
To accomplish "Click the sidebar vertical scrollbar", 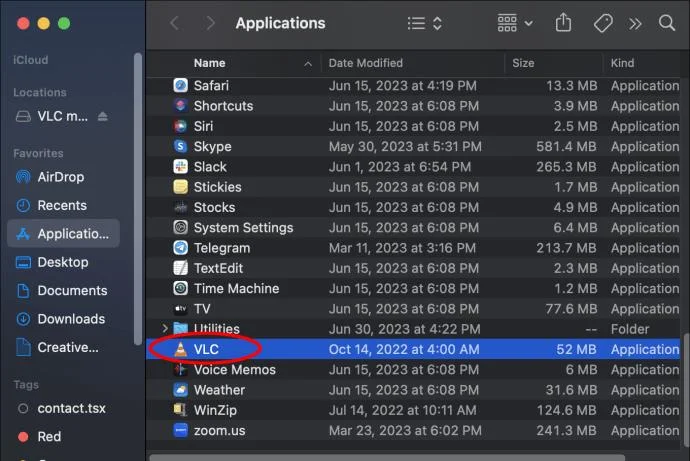I will click(x=138, y=198).
